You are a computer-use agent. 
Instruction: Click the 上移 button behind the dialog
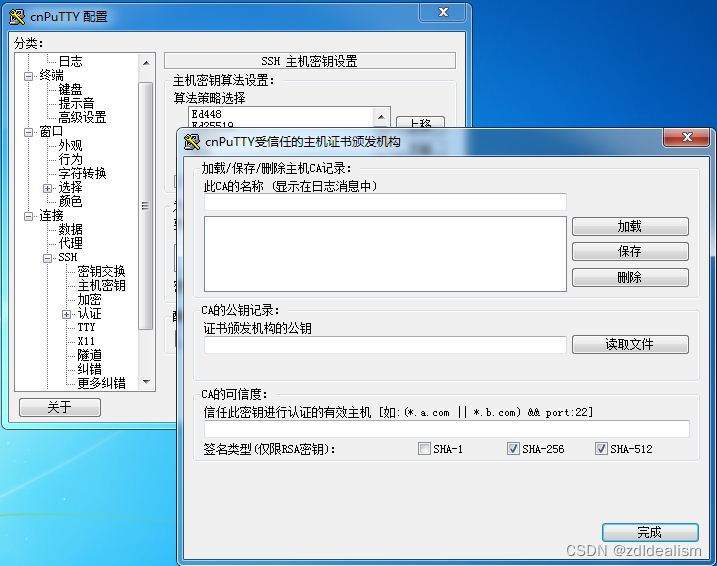[420, 122]
